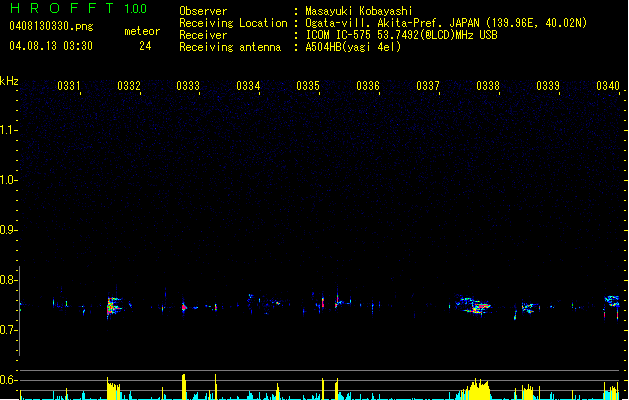Click the 0331 time marker
Image resolution: width=629 pixels, height=400 pixels.
pyautogui.click(x=69, y=85)
